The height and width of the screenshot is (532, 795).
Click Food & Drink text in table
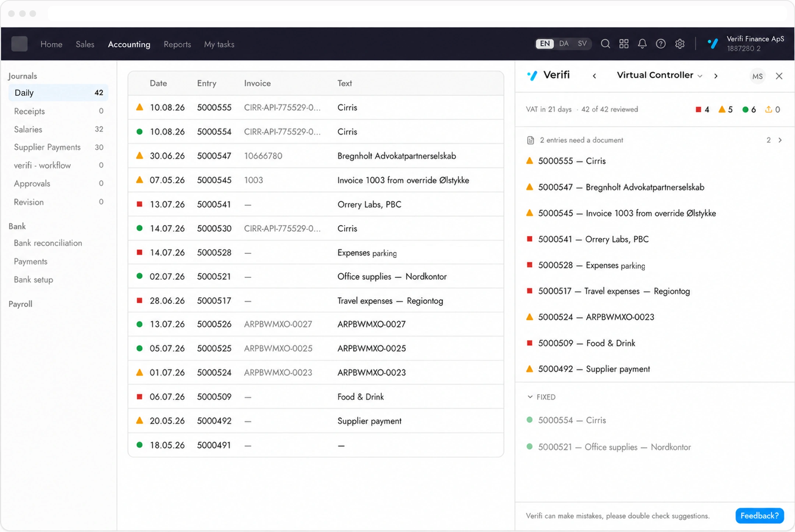coord(361,397)
